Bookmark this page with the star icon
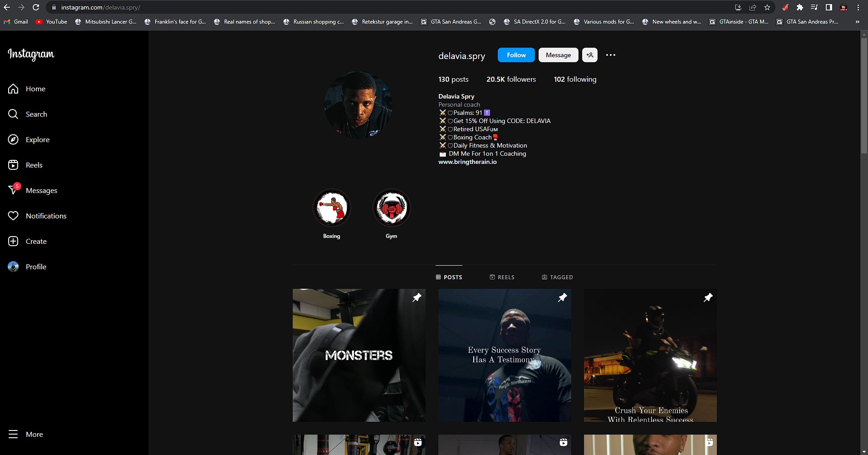This screenshot has width=868, height=455. 767,7
